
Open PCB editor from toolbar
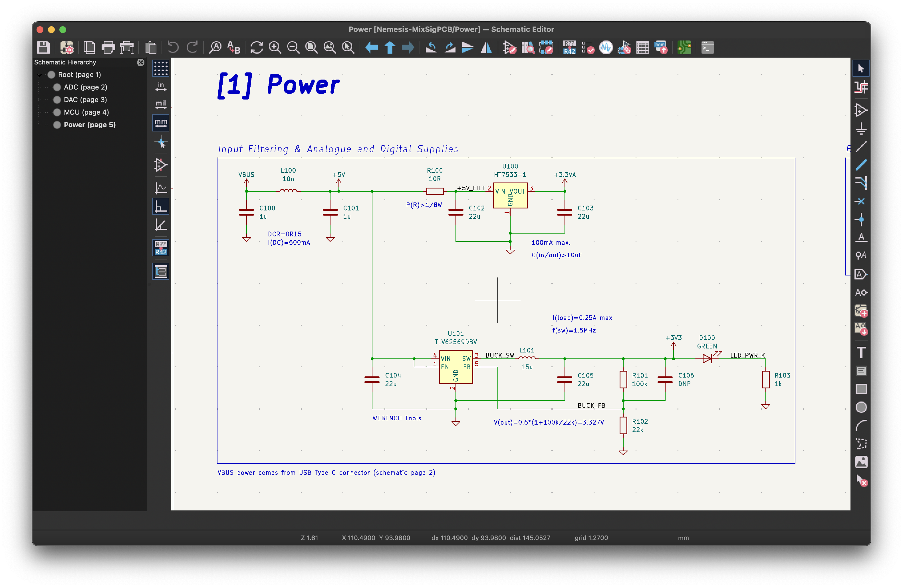pyautogui.click(x=684, y=48)
